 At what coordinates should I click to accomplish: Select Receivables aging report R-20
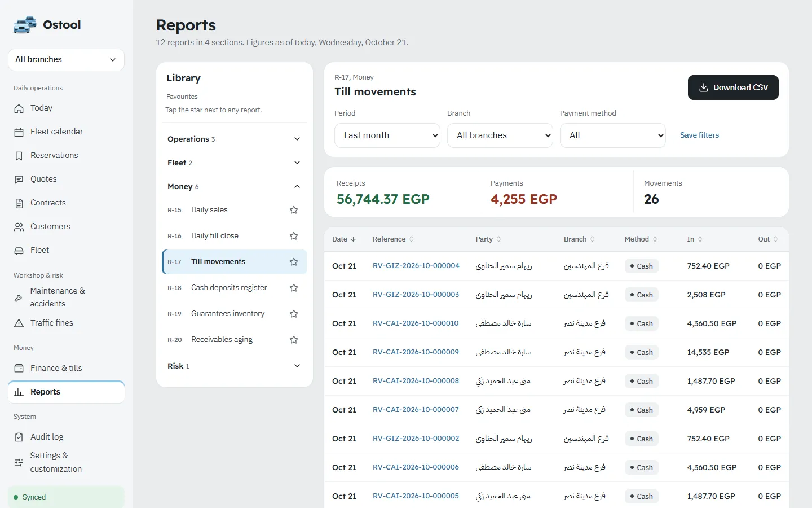[x=222, y=340]
